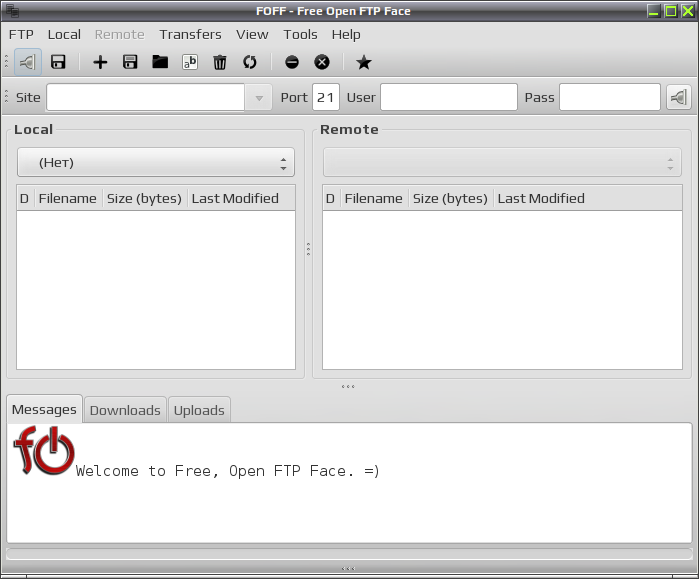This screenshot has height=579, width=699.
Task: Click the User input field
Action: (x=449, y=97)
